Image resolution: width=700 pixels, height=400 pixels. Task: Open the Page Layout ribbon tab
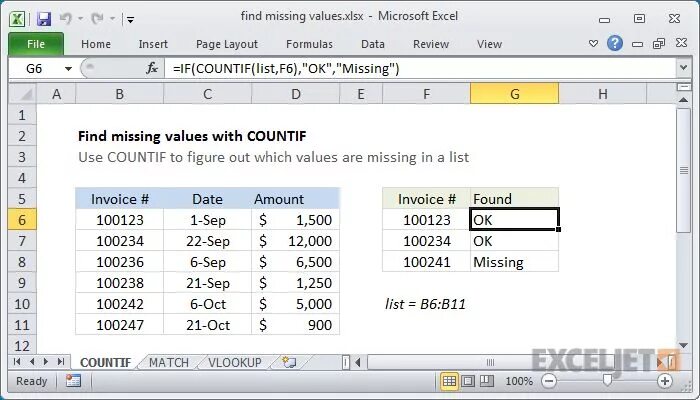coord(227,44)
